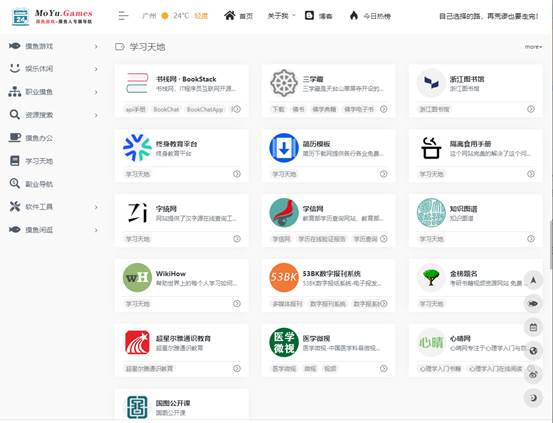
Task: Go to the 首页 home page
Action: coord(238,16)
